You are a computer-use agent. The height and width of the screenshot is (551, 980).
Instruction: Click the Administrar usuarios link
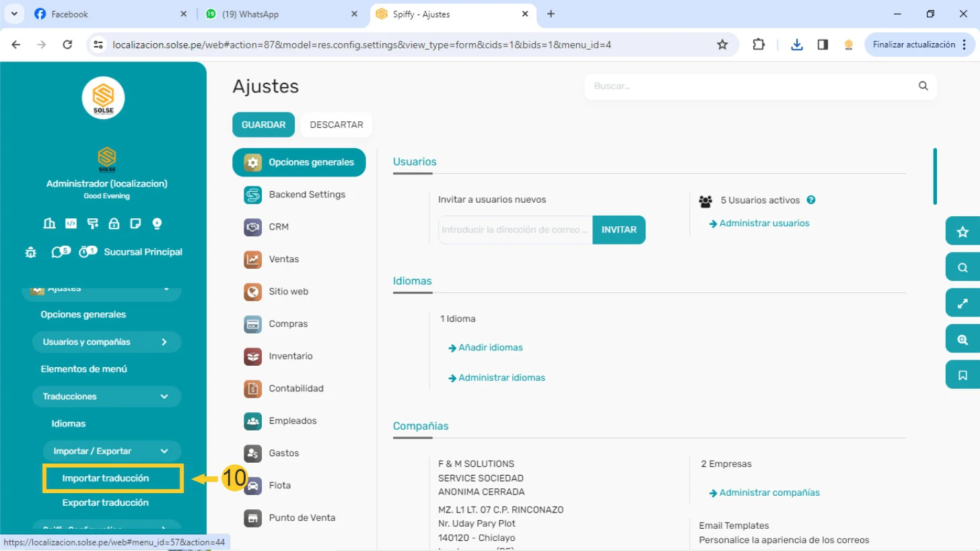764,223
